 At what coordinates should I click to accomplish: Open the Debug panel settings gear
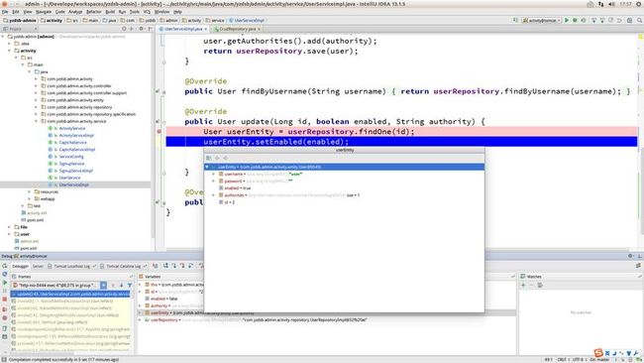coord(630,256)
